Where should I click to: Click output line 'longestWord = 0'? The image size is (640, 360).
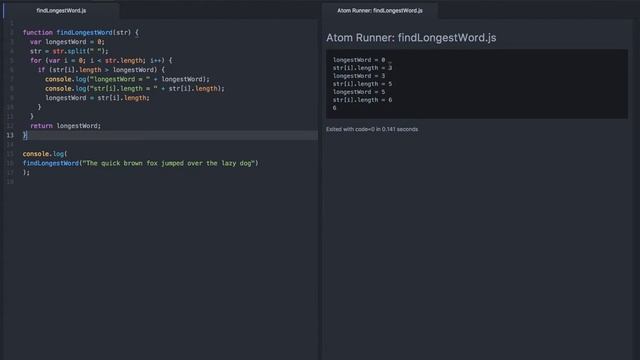click(x=359, y=60)
